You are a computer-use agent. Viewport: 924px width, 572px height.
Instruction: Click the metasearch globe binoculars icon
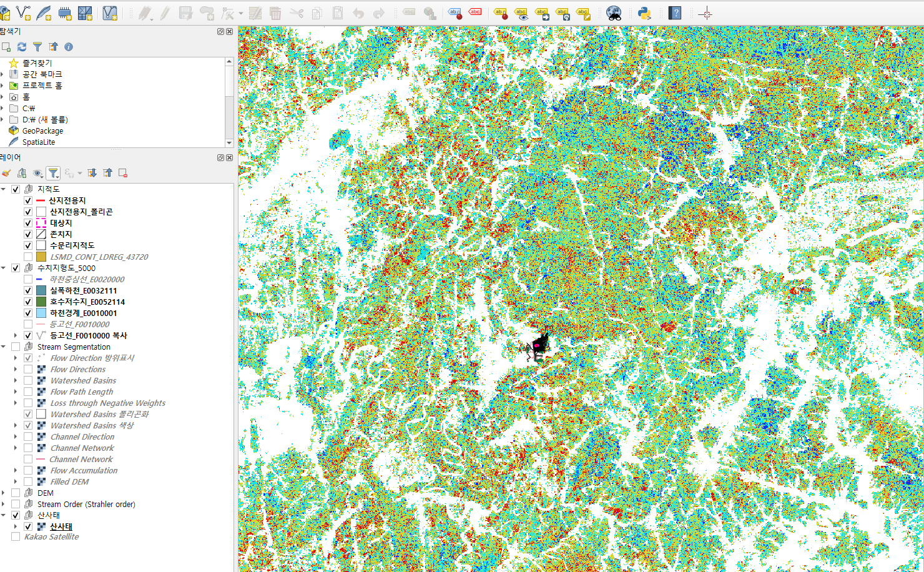click(x=614, y=12)
